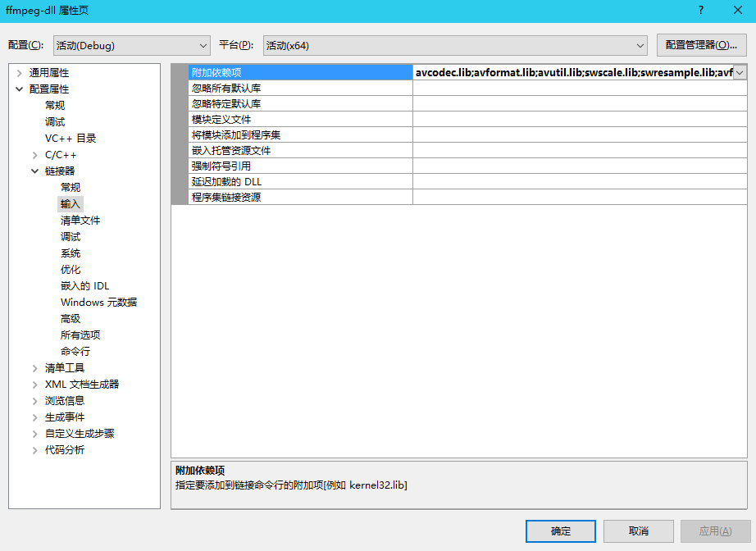Click the help question mark icon

point(701,11)
